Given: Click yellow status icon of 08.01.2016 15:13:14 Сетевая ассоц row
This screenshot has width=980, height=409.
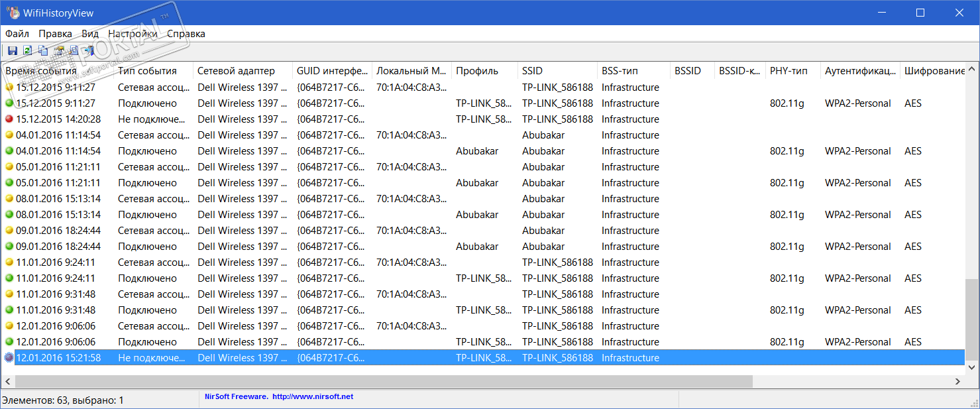Looking at the screenshot, I should [9, 199].
